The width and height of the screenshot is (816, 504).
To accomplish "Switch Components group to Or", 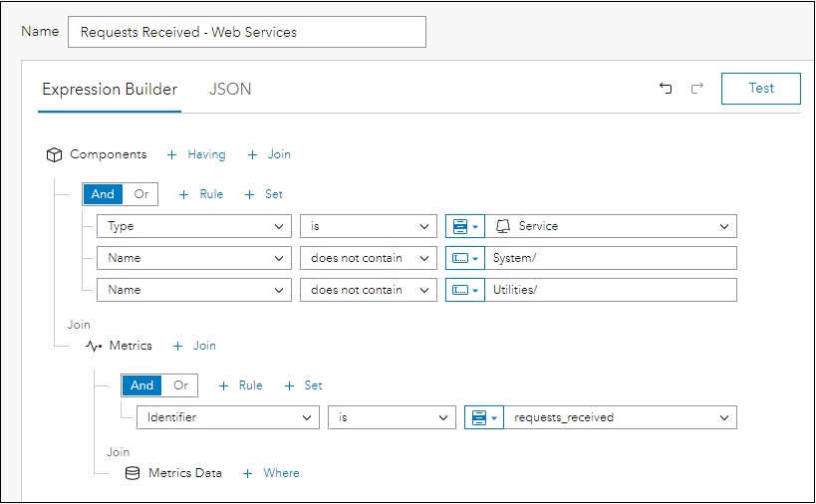I will [141, 194].
